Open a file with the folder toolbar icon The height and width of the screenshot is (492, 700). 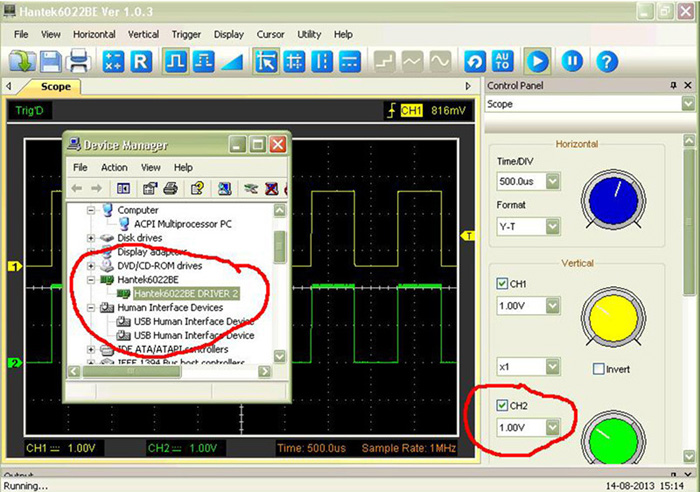[22, 61]
